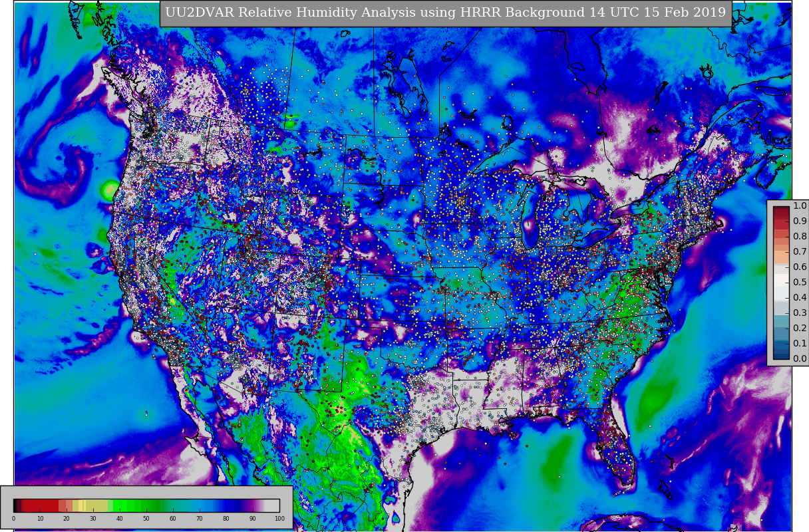The image size is (809, 532).
Task: Click the 0.1 label on the vertical colorbar
Action: pyautogui.click(x=800, y=343)
